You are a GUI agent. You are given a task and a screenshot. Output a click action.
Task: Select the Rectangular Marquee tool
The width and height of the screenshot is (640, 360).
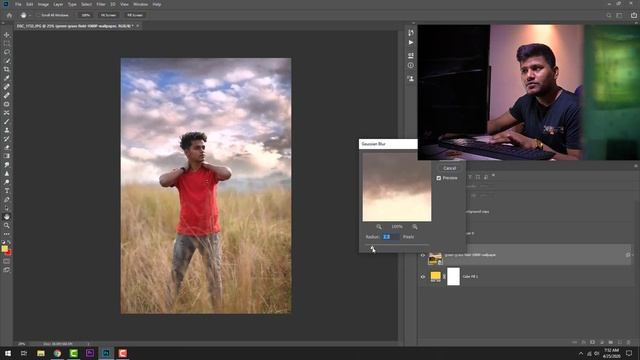pyautogui.click(x=7, y=43)
